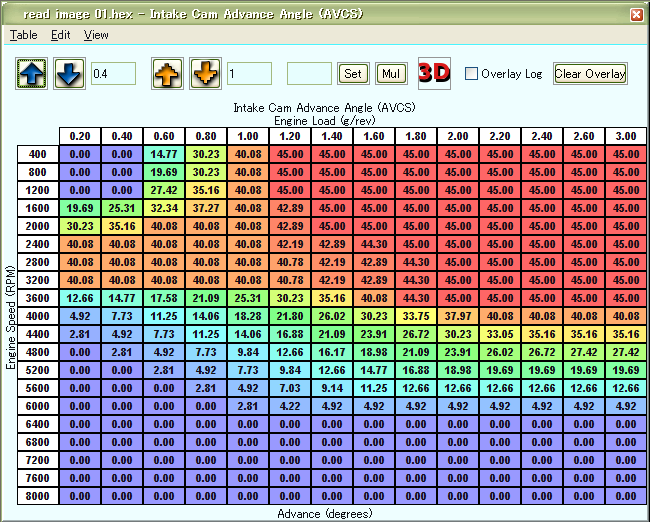Select the 33.75 cell in the 4000 RPM row
This screenshot has width=650, height=522.
(x=415, y=318)
